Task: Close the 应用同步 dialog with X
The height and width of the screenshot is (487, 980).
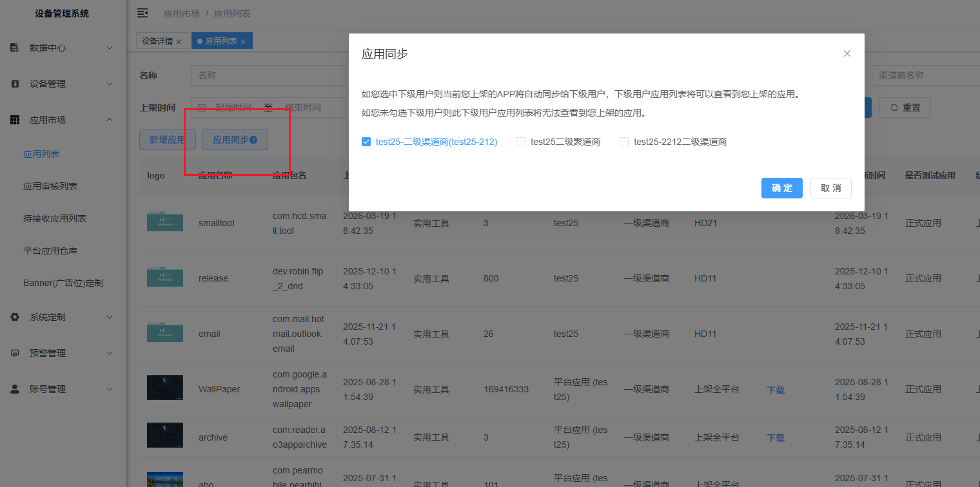Action: (847, 53)
